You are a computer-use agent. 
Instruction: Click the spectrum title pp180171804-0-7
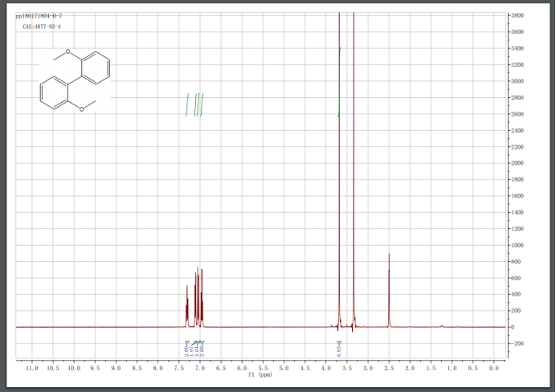click(39, 16)
